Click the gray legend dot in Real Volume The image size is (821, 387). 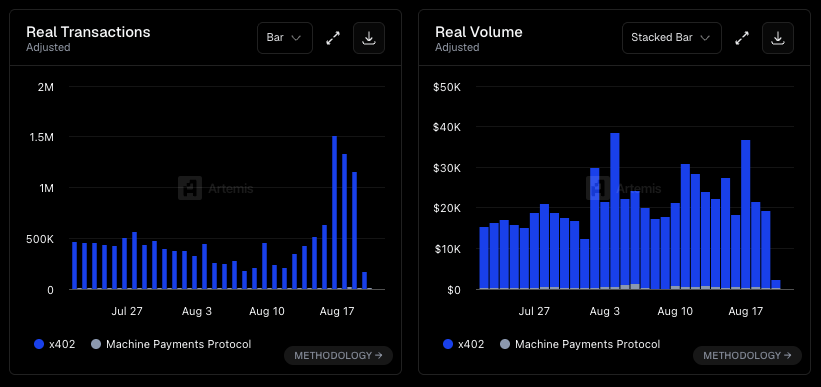505,344
